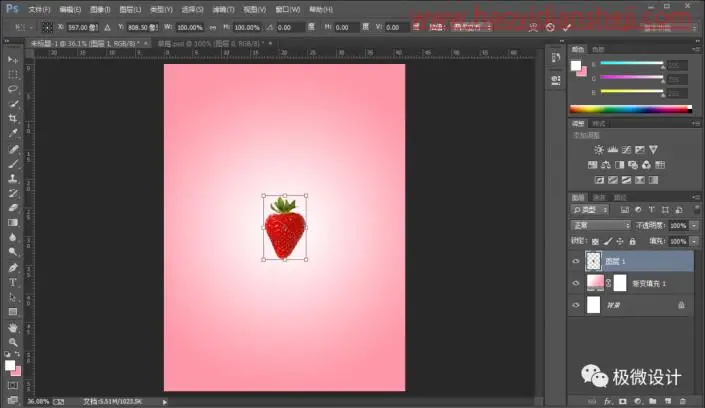The width and height of the screenshot is (705, 408).
Task: Select the Quick Selection tool
Action: click(x=13, y=104)
